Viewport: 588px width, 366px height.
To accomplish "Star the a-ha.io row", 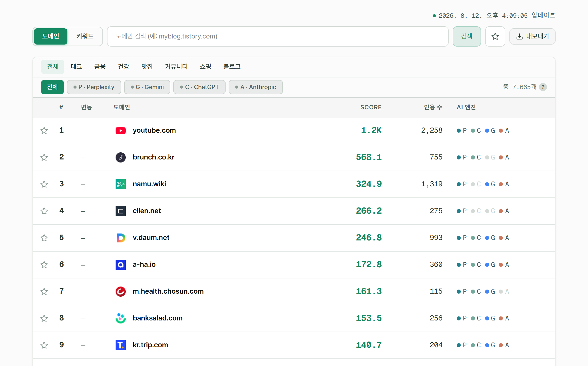I will 44,265.
